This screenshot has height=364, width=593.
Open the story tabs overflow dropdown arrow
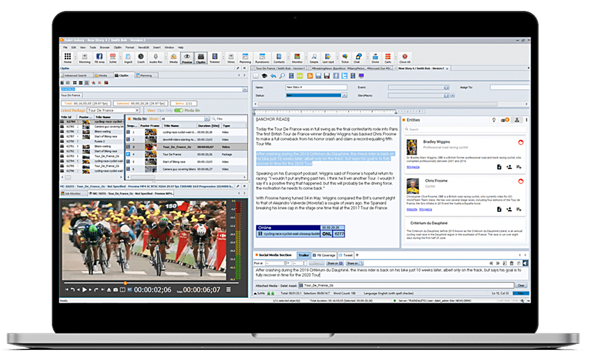[528, 68]
